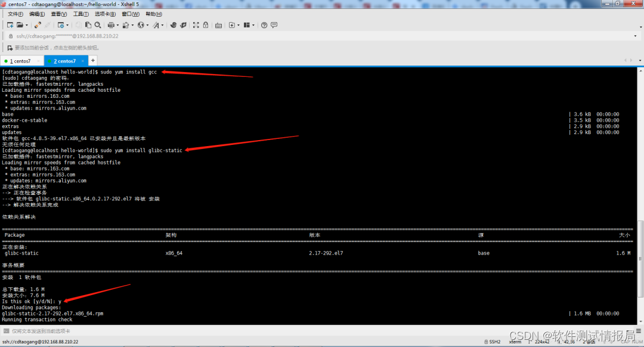This screenshot has width=644, height=347.
Task: Click the 'sudo yum install glibc-static' command line
Action: (92, 150)
